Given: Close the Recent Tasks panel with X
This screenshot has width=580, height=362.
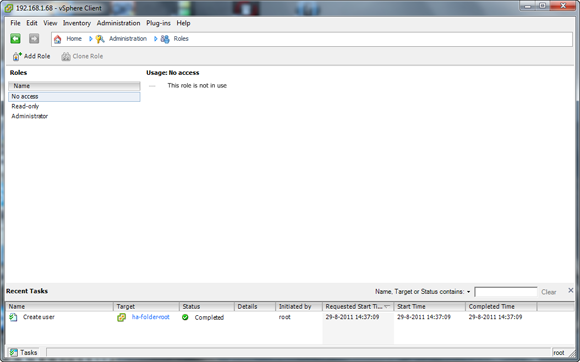Looking at the screenshot, I should 571,291.
